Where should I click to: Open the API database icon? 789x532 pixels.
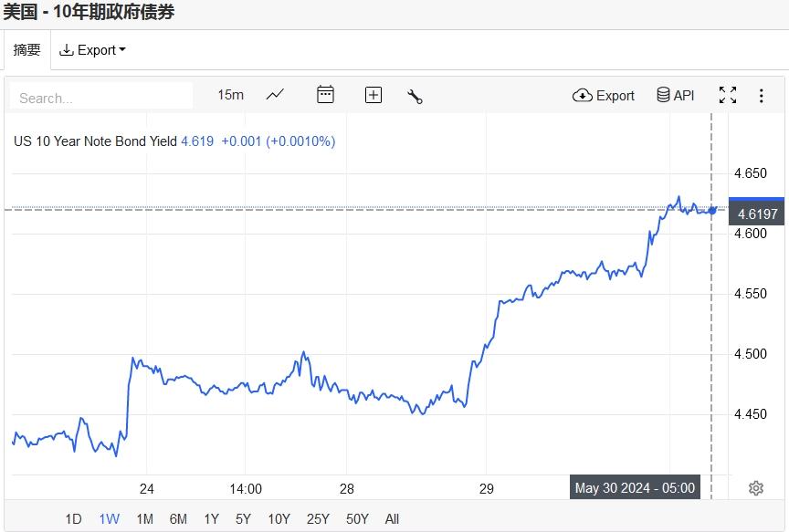pos(675,95)
